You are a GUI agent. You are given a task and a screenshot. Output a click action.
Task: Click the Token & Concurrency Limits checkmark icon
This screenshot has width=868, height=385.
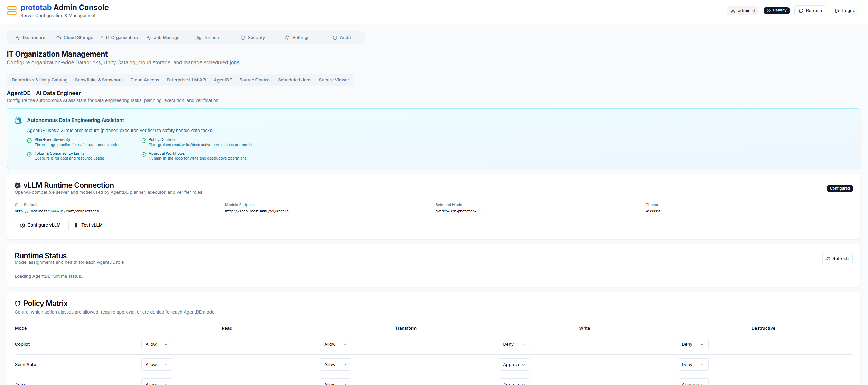click(29, 154)
